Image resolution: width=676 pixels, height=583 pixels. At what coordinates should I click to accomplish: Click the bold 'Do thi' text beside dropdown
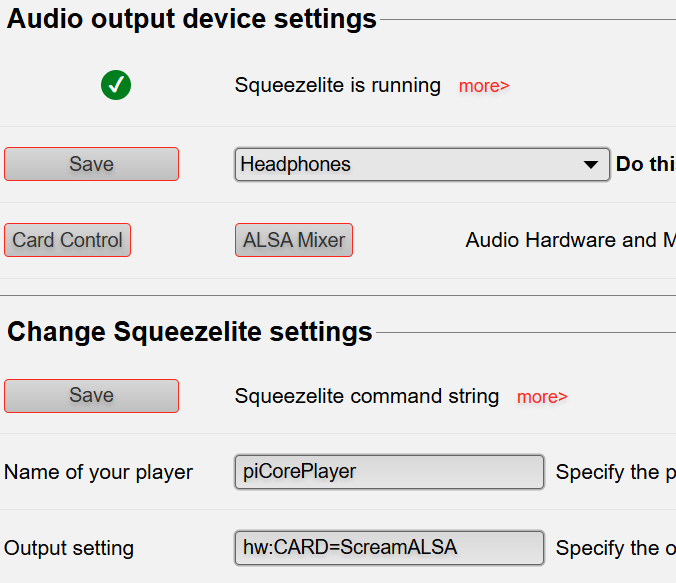pos(645,164)
